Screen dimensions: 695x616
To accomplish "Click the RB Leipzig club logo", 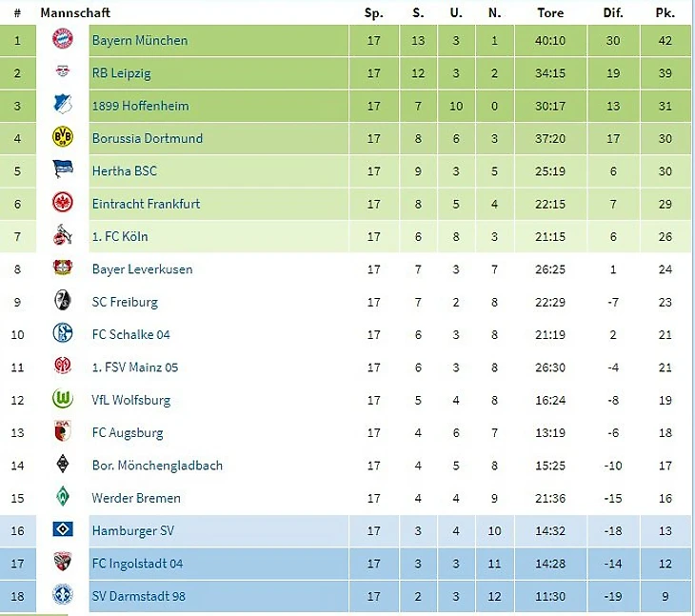I will (x=63, y=73).
